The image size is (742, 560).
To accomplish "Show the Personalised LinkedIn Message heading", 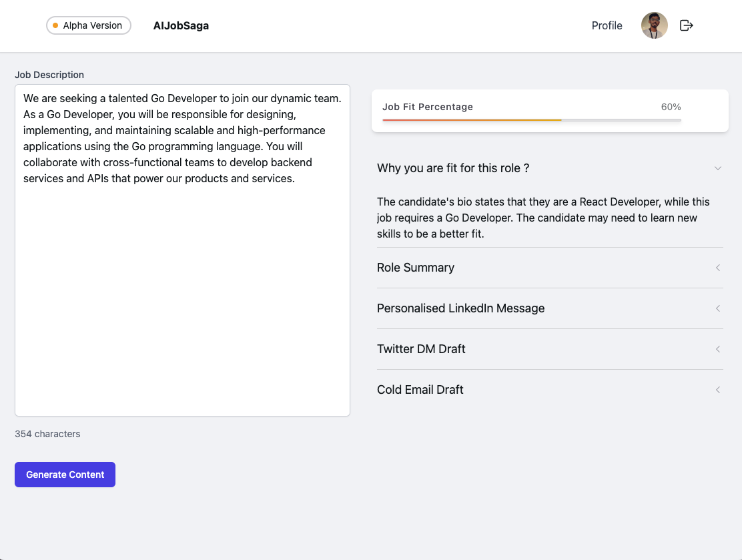I will [460, 308].
